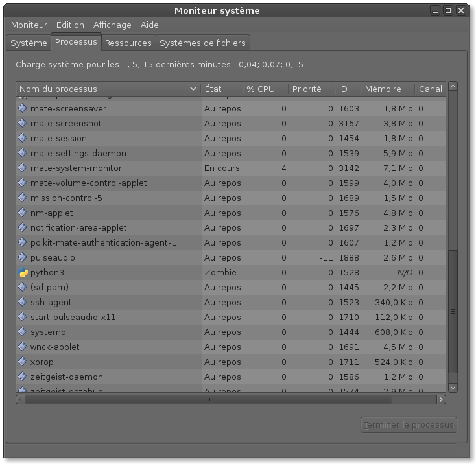Click vertical scrollbar up arrow
The height and width of the screenshot is (464, 476).
click(x=453, y=86)
